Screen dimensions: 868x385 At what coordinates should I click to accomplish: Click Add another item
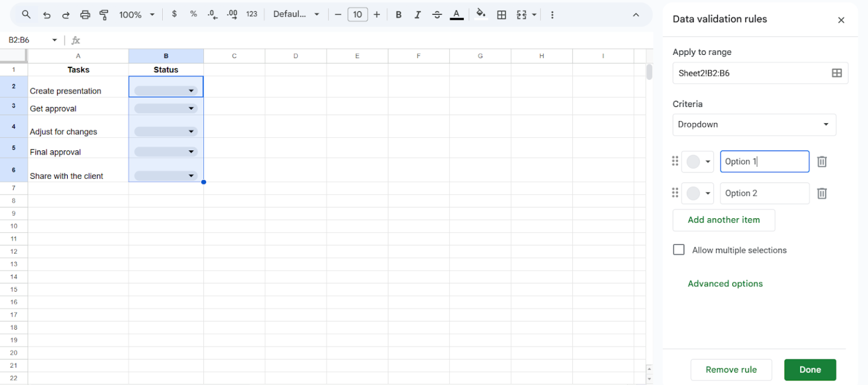pos(723,220)
